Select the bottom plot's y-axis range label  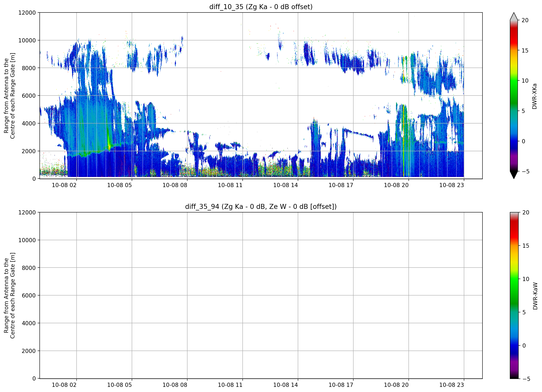9,295
